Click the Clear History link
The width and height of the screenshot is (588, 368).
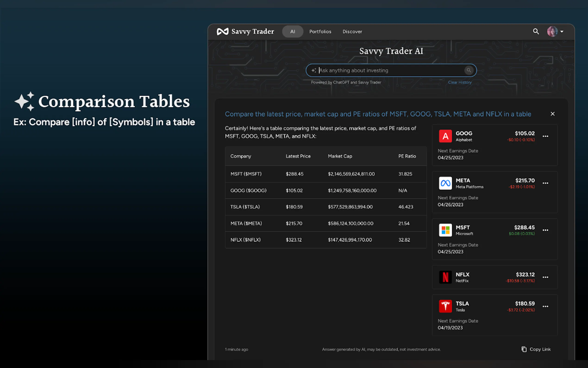coord(460,82)
